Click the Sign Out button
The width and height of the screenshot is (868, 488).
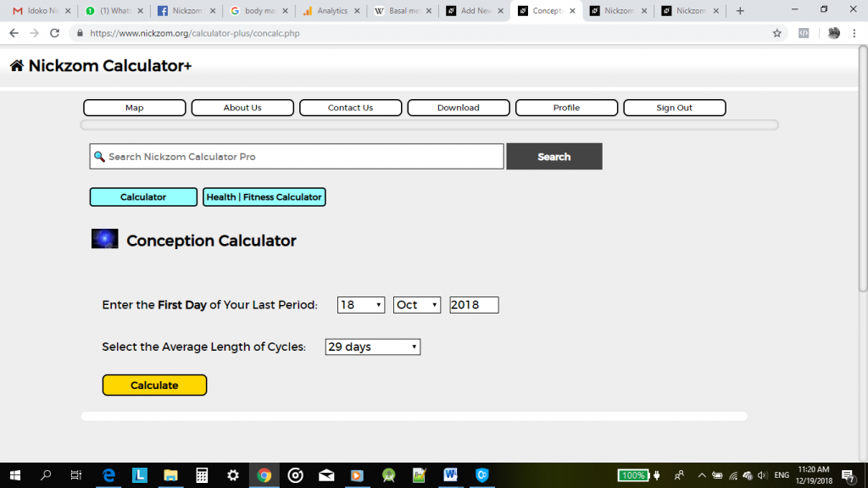[674, 108]
